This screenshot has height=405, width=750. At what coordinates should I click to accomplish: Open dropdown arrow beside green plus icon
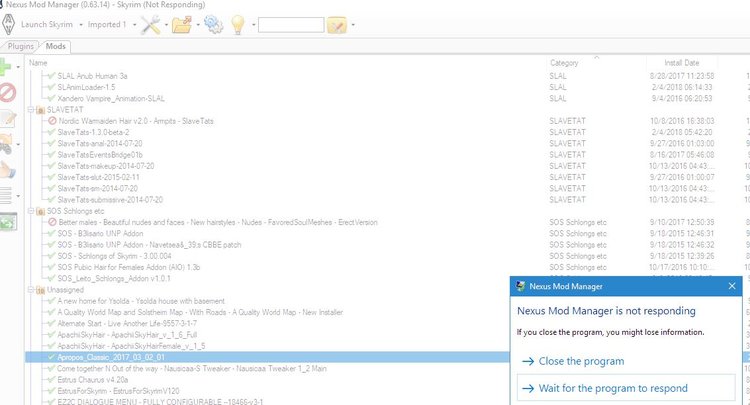click(x=18, y=67)
